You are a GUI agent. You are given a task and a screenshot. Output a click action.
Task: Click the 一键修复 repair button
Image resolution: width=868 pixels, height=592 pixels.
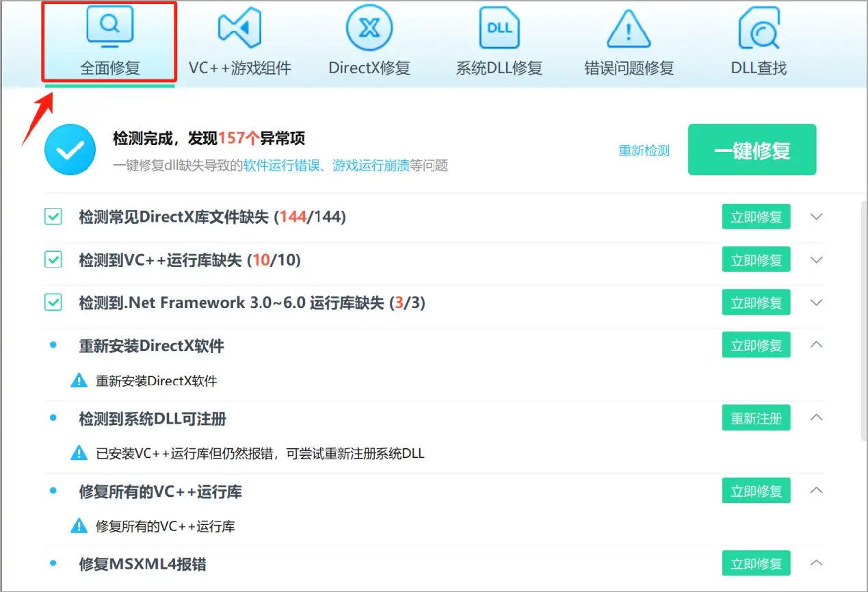point(752,149)
